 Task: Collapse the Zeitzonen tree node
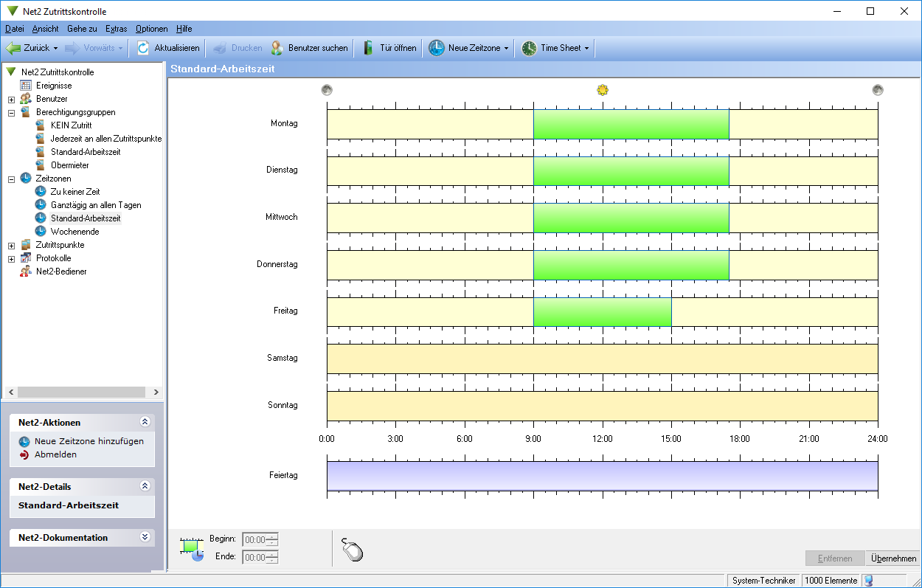[11, 179]
